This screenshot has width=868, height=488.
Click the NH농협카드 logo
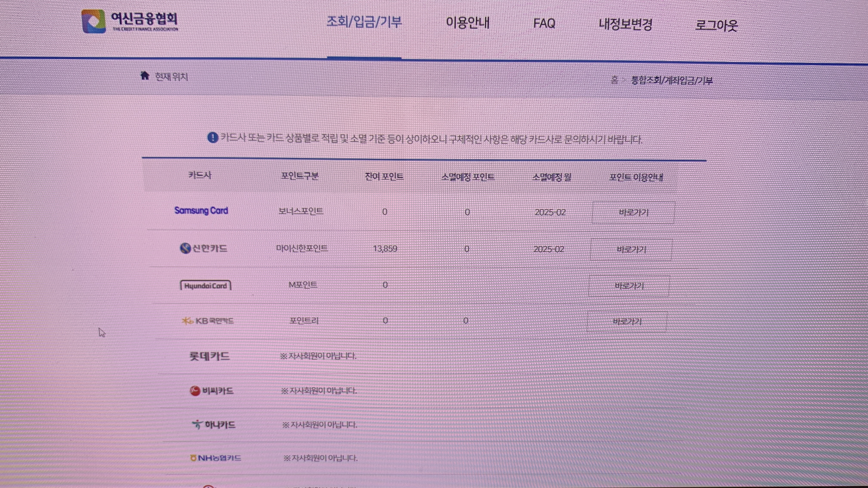(x=216, y=458)
